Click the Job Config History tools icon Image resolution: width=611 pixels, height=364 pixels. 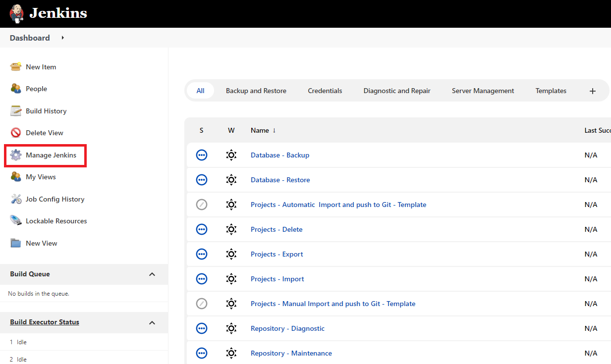click(x=16, y=199)
